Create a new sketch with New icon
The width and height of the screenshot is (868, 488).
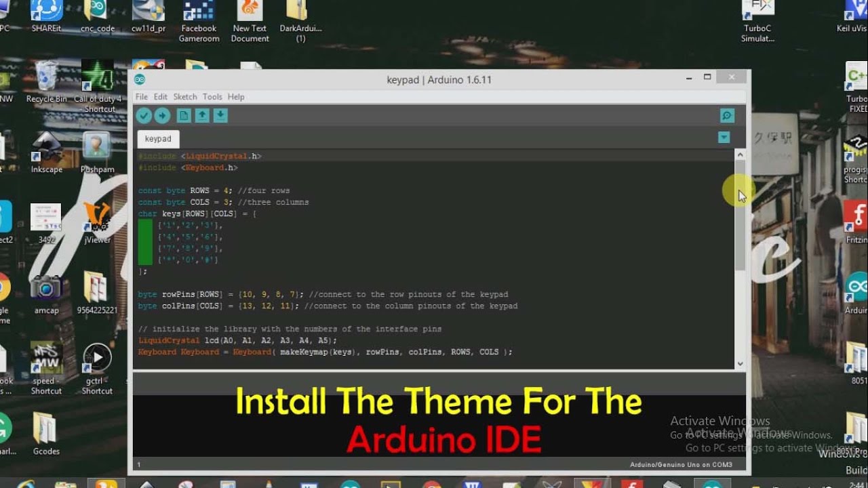coord(184,115)
